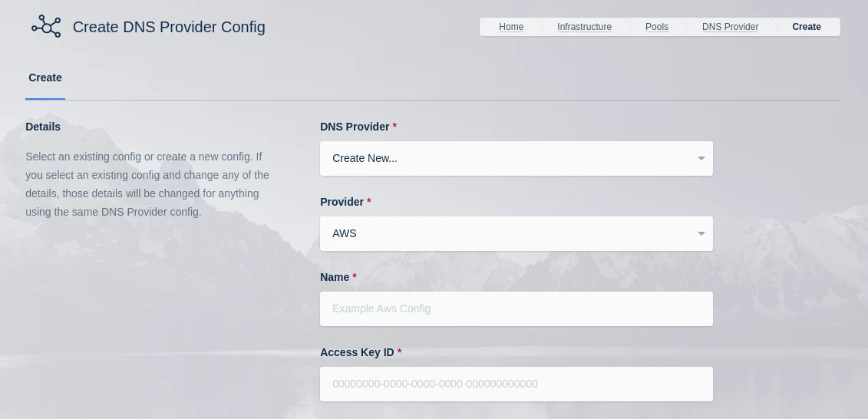Go to the Home breadcrumb

tap(511, 27)
